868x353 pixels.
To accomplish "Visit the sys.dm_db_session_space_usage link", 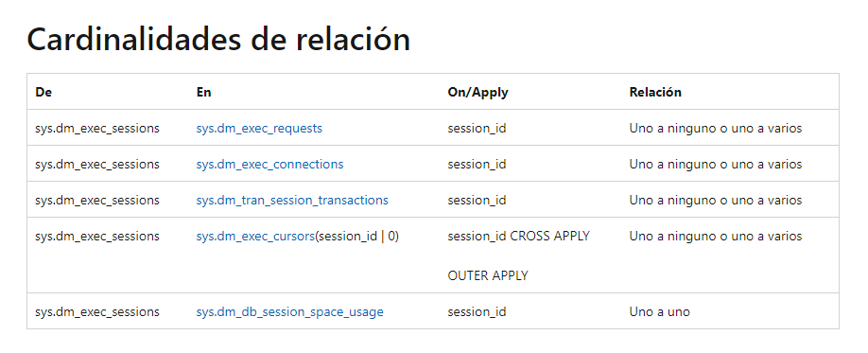I will [290, 312].
